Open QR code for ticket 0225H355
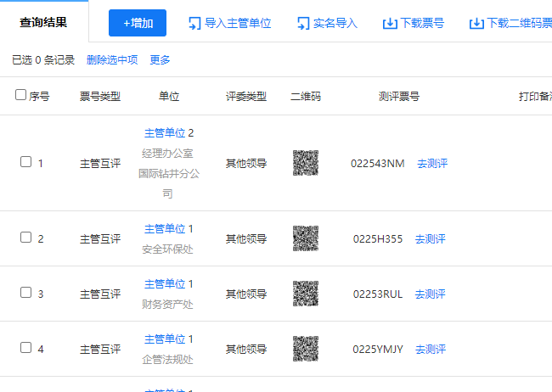The width and height of the screenshot is (552, 392). click(x=306, y=238)
